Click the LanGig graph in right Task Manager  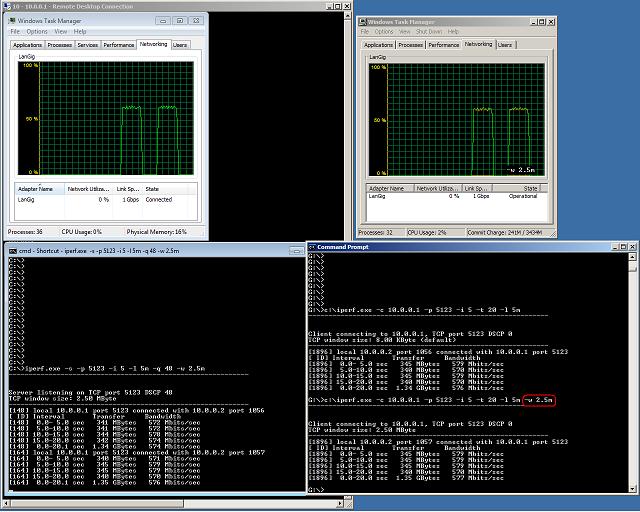coord(457,120)
